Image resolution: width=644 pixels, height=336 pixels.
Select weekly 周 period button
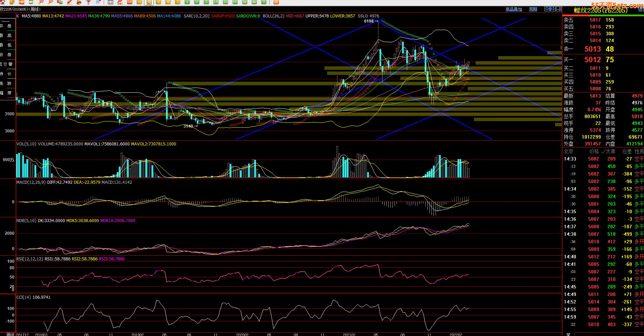pyautogui.click(x=149, y=2)
